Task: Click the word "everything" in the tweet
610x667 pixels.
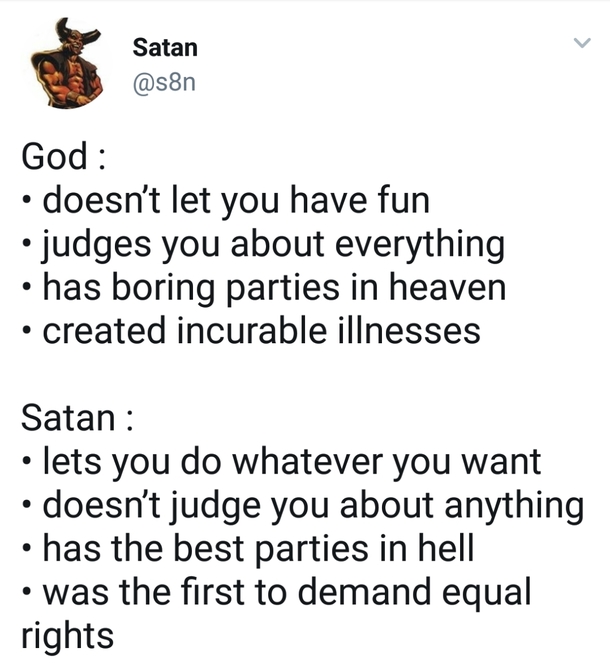Action: [x=420, y=245]
